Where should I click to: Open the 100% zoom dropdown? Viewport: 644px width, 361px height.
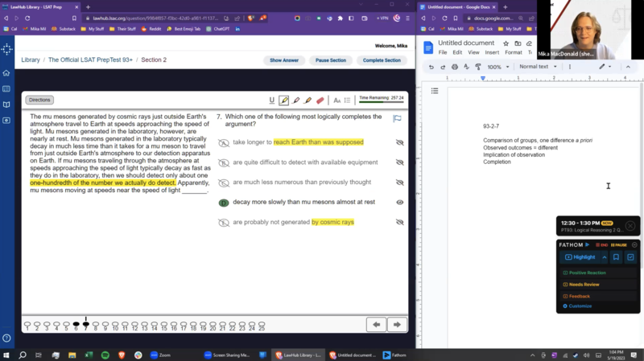tap(497, 67)
